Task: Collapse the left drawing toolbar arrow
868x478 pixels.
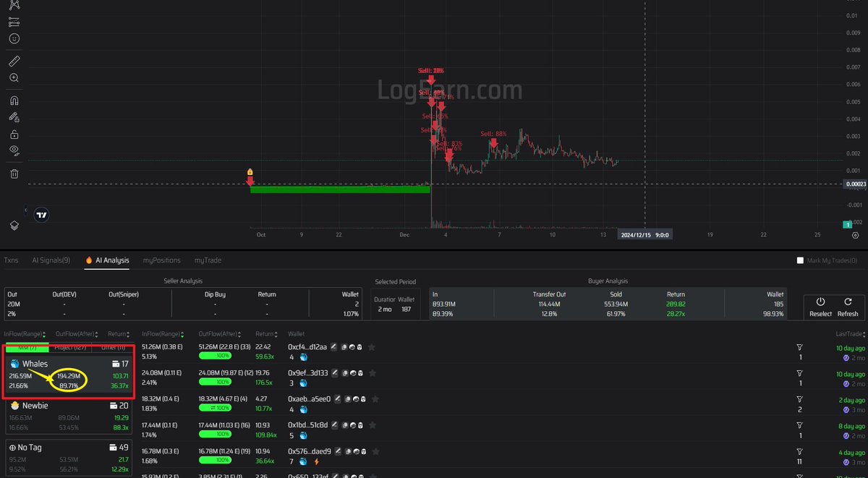Action: [x=25, y=210]
